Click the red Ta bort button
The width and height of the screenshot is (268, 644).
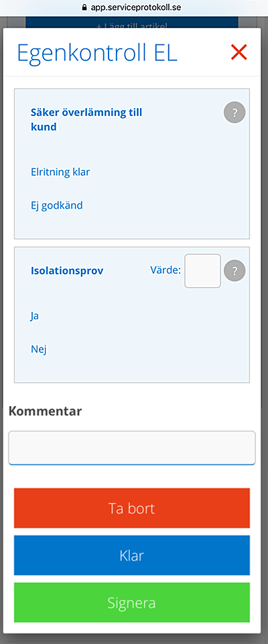(132, 508)
